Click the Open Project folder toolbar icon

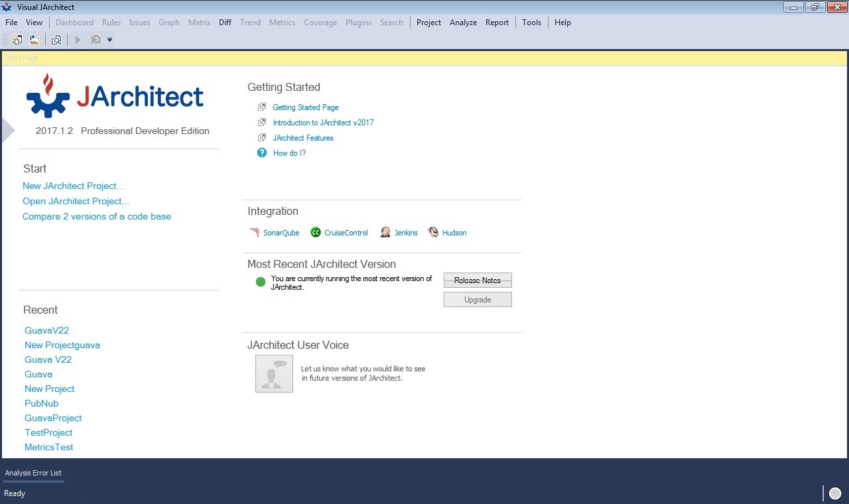pyautogui.click(x=34, y=40)
